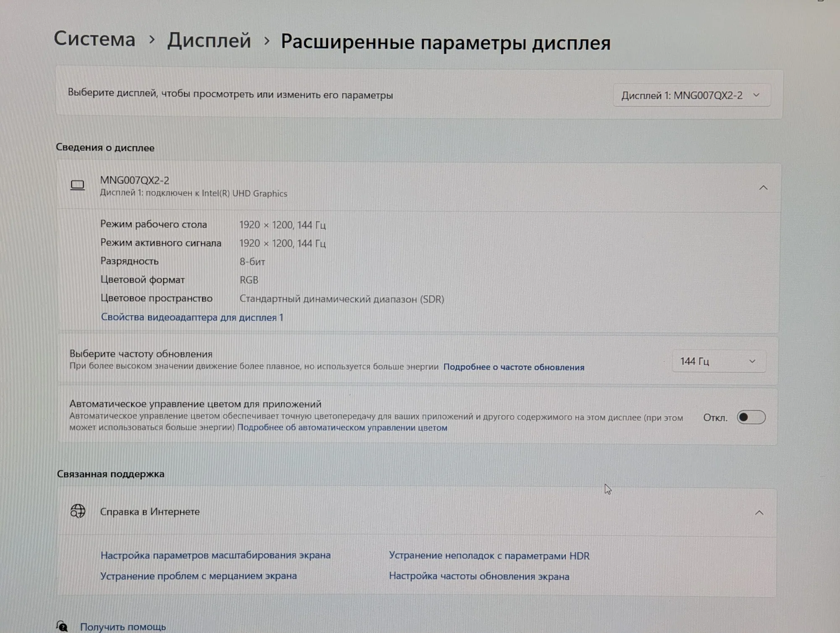Click the Получить помощь link

pyautogui.click(x=123, y=627)
